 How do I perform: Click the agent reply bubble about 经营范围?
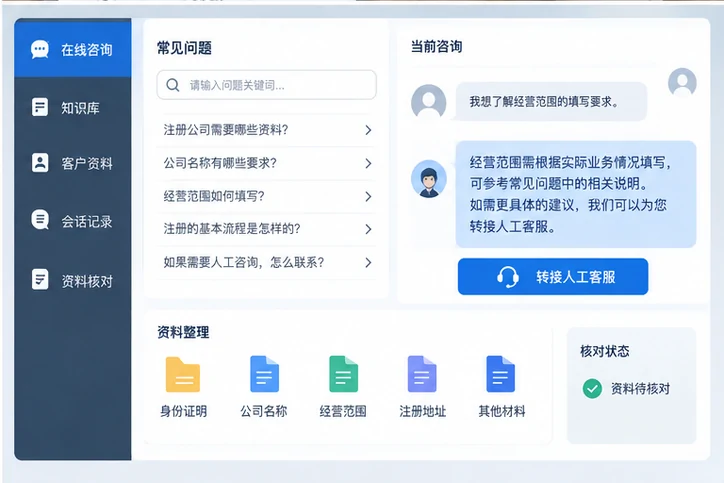(x=576, y=194)
